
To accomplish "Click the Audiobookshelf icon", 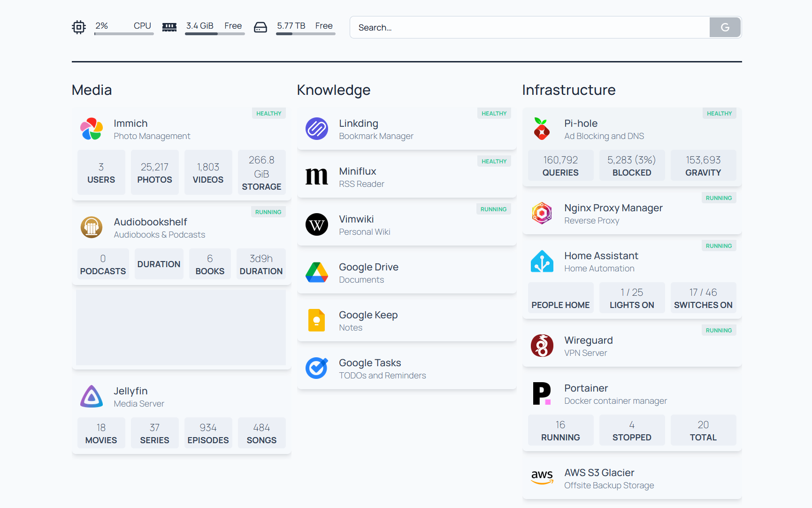I will coord(92,227).
